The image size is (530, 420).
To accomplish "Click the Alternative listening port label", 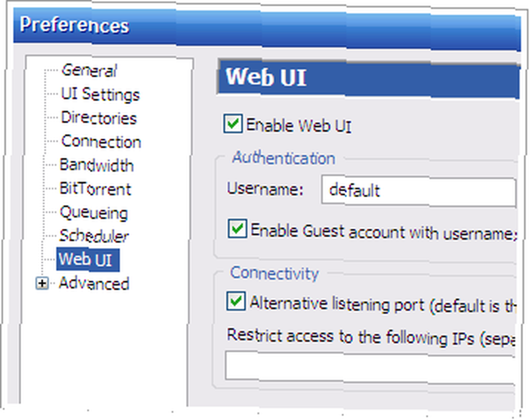I will click(x=383, y=304).
